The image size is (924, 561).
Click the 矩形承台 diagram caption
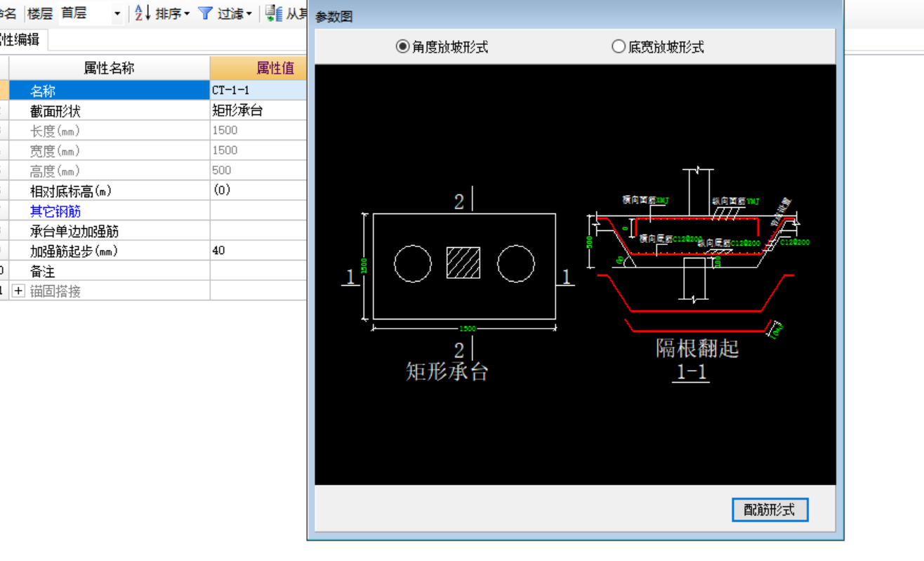447,371
